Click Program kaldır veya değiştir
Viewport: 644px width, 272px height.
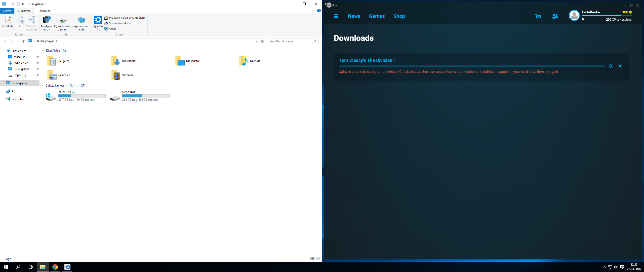tap(125, 18)
